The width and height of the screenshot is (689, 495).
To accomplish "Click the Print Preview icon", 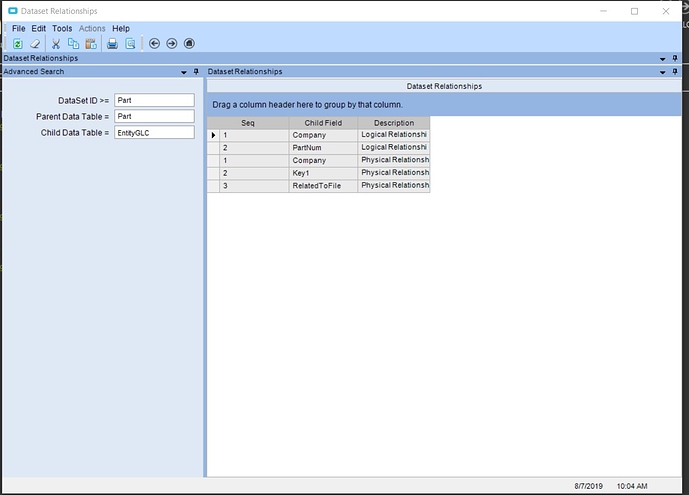I will pos(130,43).
